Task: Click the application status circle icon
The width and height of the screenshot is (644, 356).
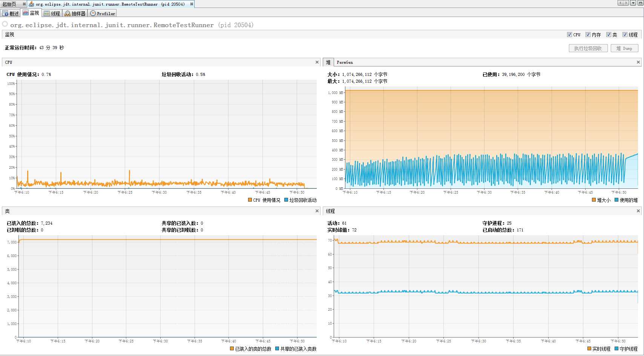Action: [5, 24]
